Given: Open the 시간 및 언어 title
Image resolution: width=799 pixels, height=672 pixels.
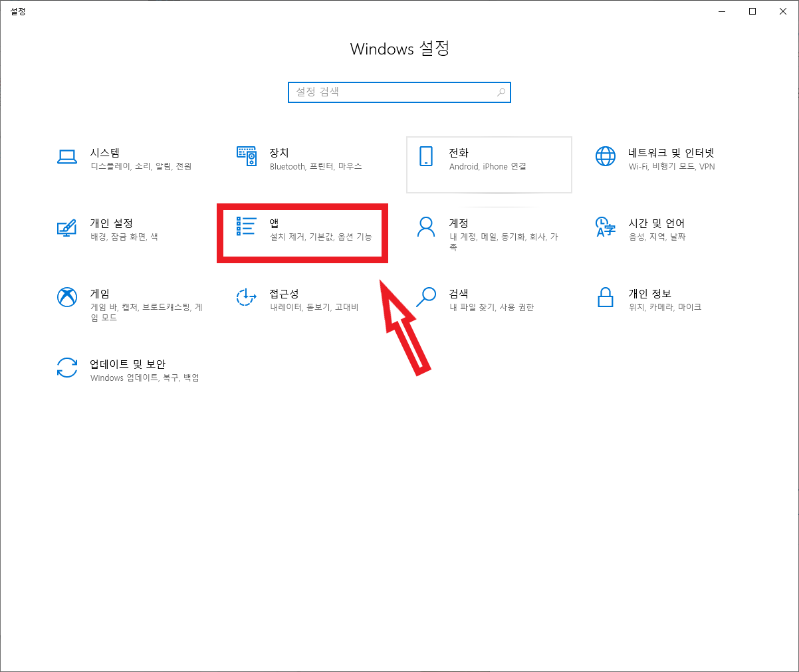Looking at the screenshot, I should click(657, 223).
